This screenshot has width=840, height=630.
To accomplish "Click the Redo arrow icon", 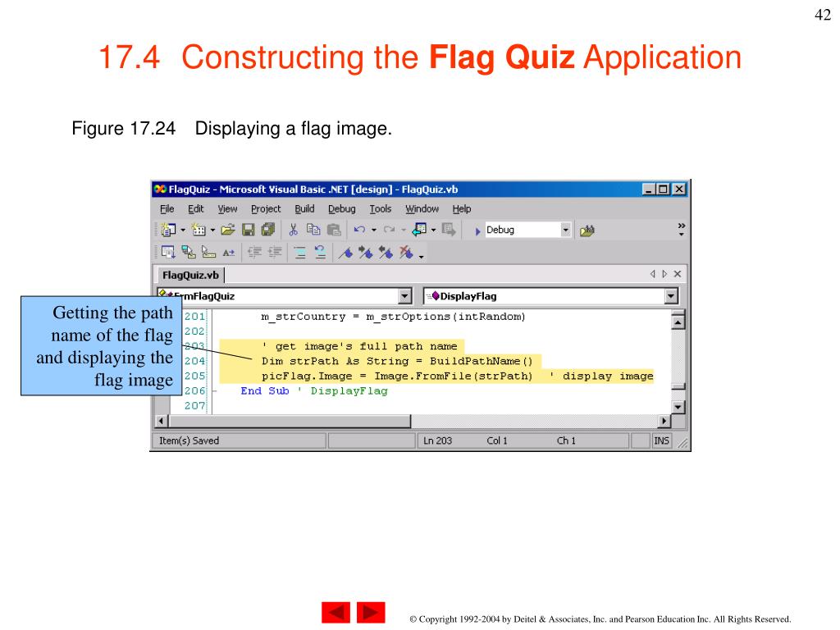I will click(390, 230).
